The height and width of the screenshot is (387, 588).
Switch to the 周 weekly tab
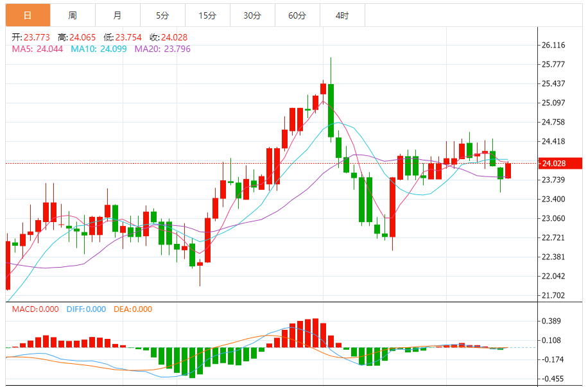73,15
